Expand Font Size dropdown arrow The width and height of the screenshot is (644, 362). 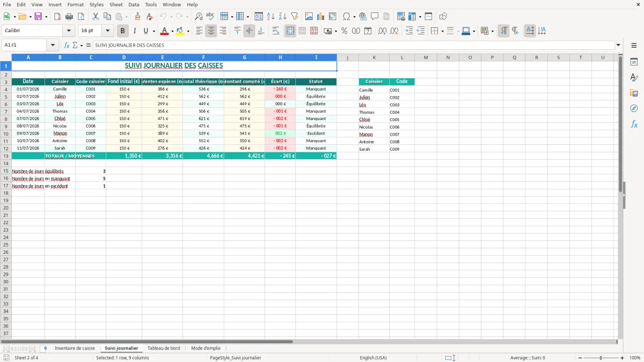coord(107,31)
